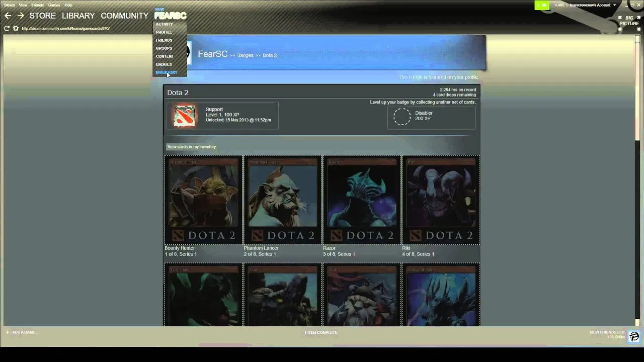This screenshot has width=644, height=362.
Task: Click ADD A GAME link
Action: pos(25,332)
